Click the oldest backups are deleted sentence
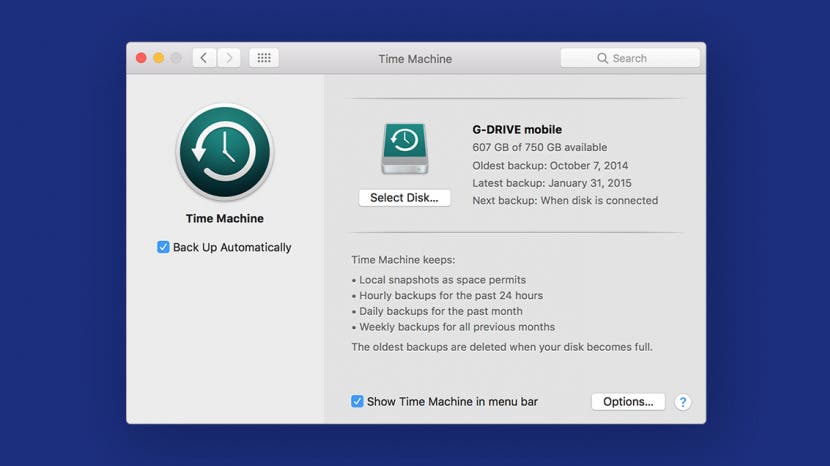 pos(502,347)
